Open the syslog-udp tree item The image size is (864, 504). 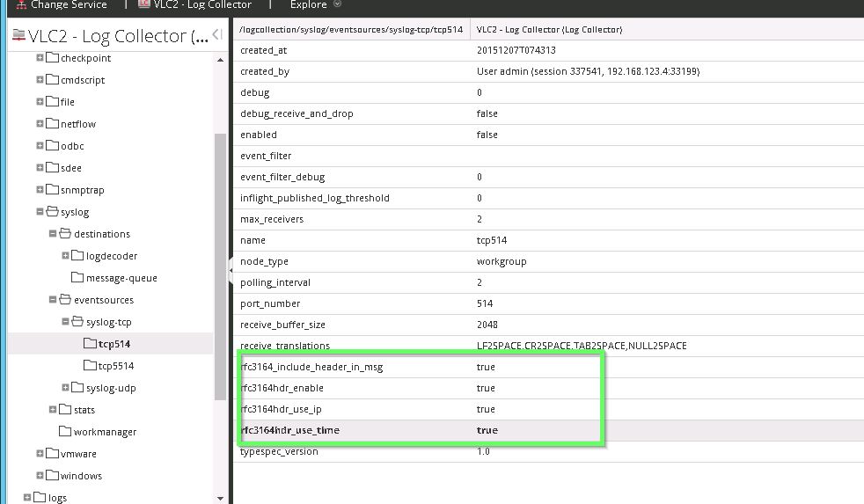point(111,388)
